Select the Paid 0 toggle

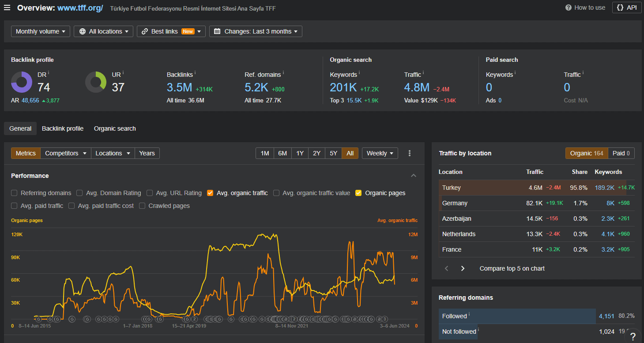[621, 153]
